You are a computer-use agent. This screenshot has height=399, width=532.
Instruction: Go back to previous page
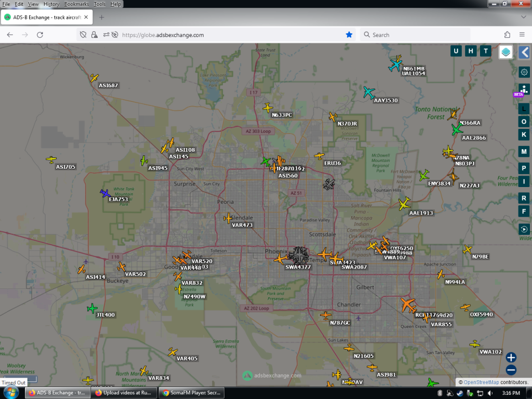coord(10,35)
